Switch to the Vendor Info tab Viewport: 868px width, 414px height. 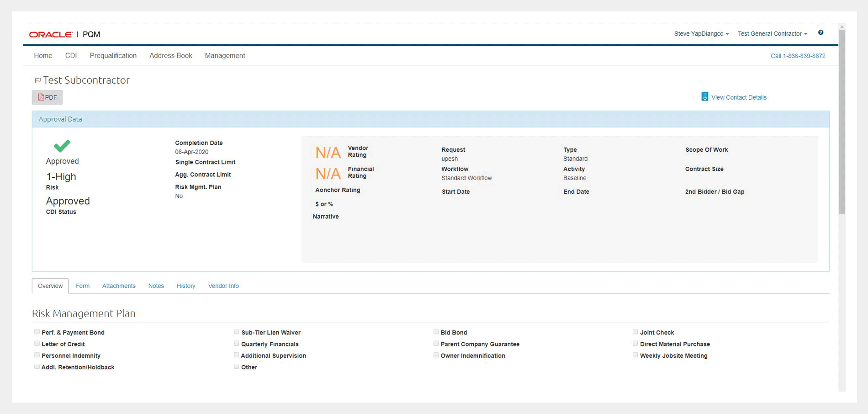point(223,286)
